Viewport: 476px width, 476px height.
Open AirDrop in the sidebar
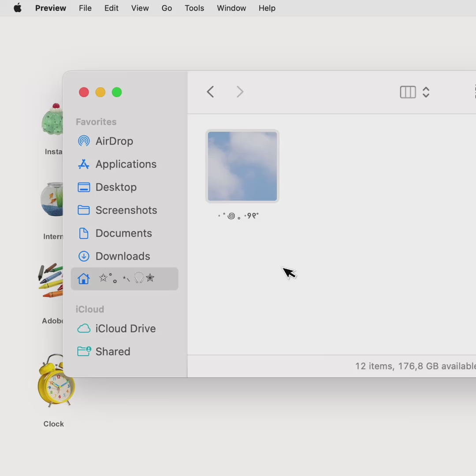124,141
